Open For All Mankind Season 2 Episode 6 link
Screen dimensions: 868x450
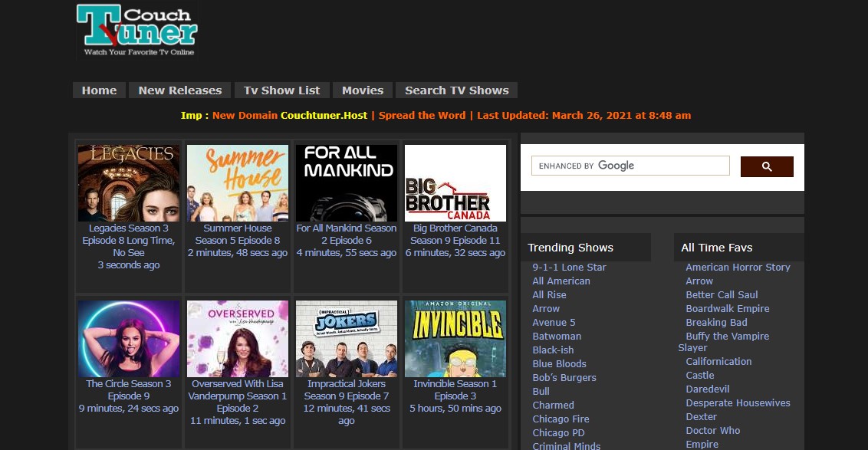[347, 234]
